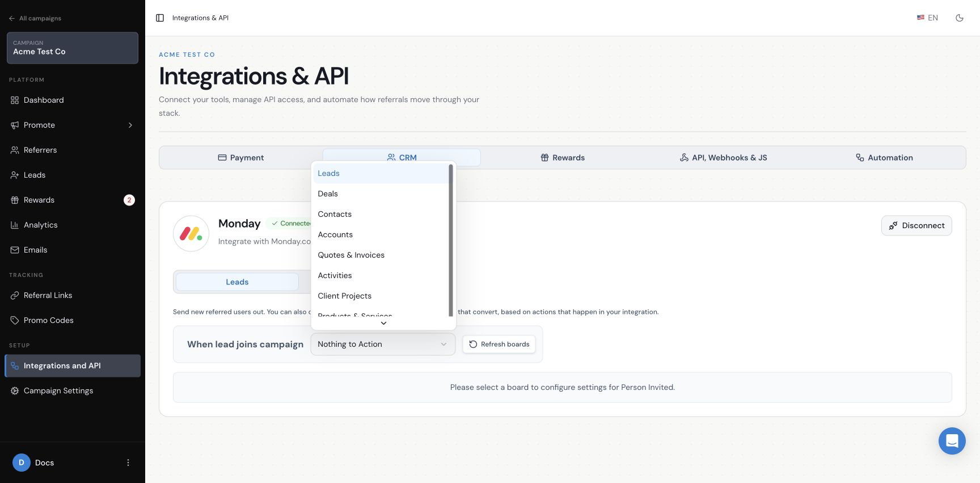Click the Campaign Settings gear icon

click(15, 390)
